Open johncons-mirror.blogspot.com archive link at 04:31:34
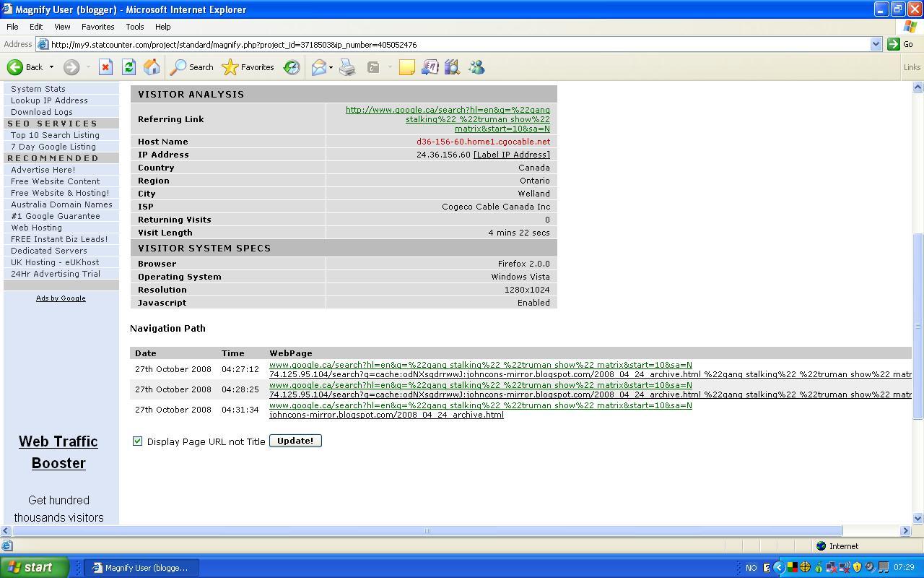Screen dimensions: 924x578 point(386,415)
